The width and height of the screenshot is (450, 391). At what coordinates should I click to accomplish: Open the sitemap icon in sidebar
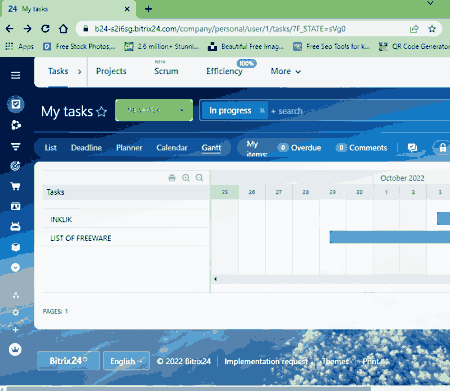pos(15,295)
